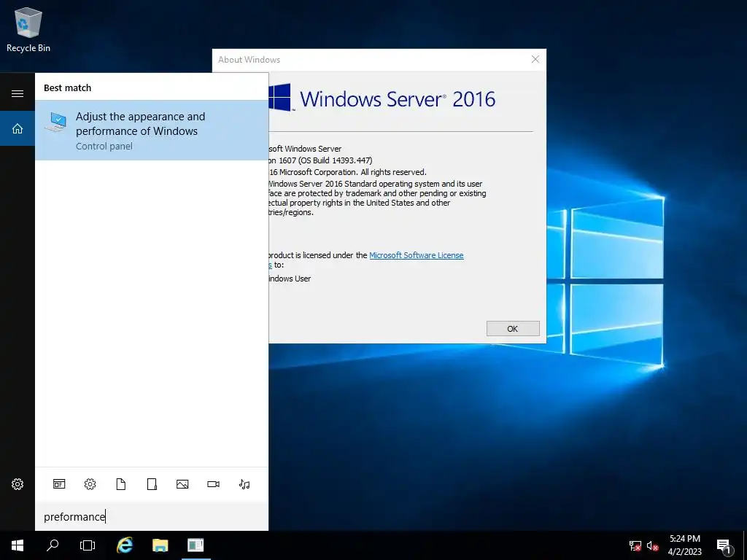
Task: Open 'Adjust the appearance and performance of Windows'
Action: 152,130
